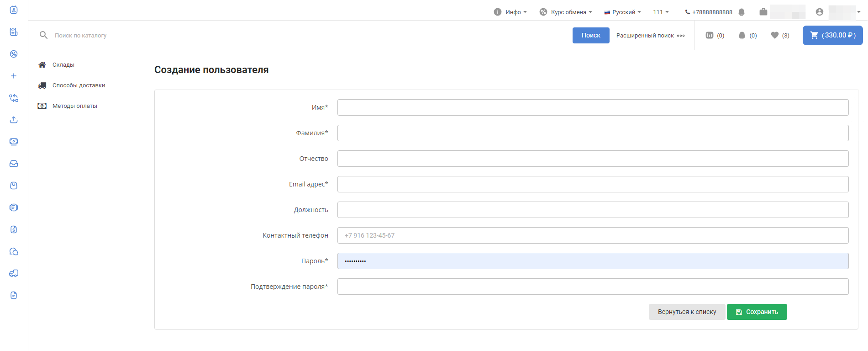
Task: Click the exchange arrows icon in sidebar
Action: 14,98
